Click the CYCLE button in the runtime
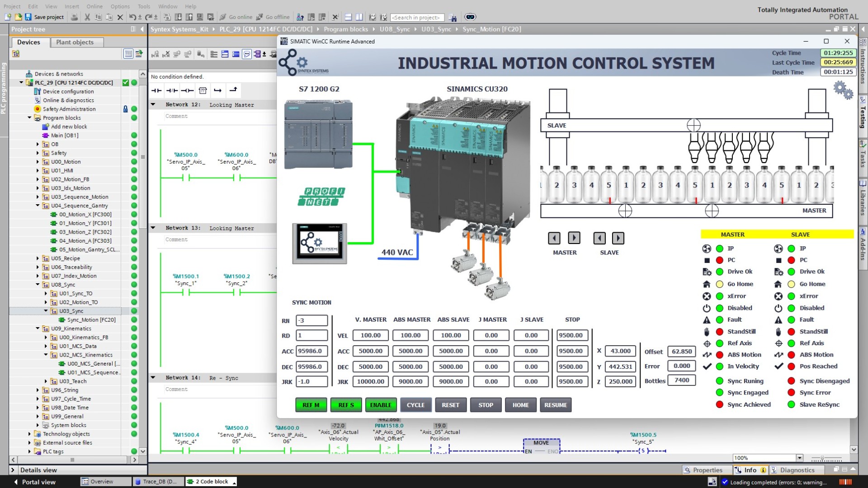Screen dimensions: 868x488 (416, 405)
